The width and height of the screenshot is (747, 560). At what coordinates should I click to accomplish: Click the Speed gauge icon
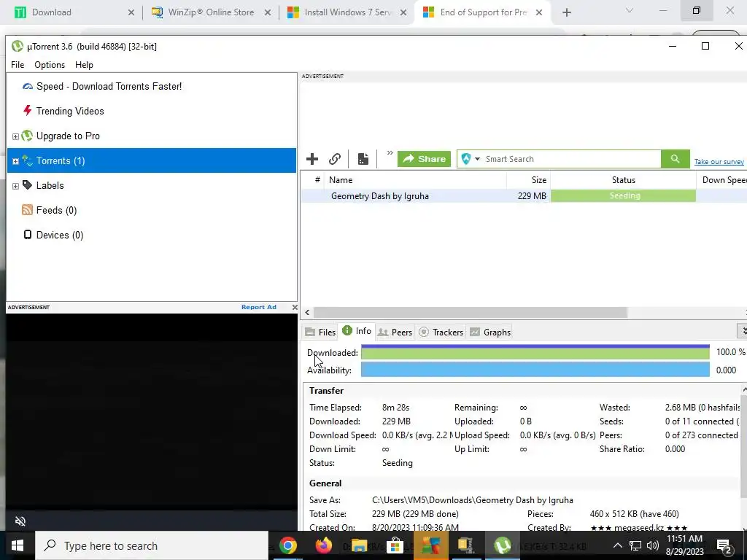[28, 86]
